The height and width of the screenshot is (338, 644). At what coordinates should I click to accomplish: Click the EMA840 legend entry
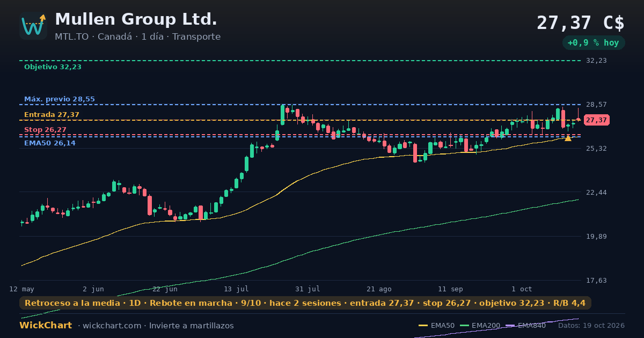(525, 325)
